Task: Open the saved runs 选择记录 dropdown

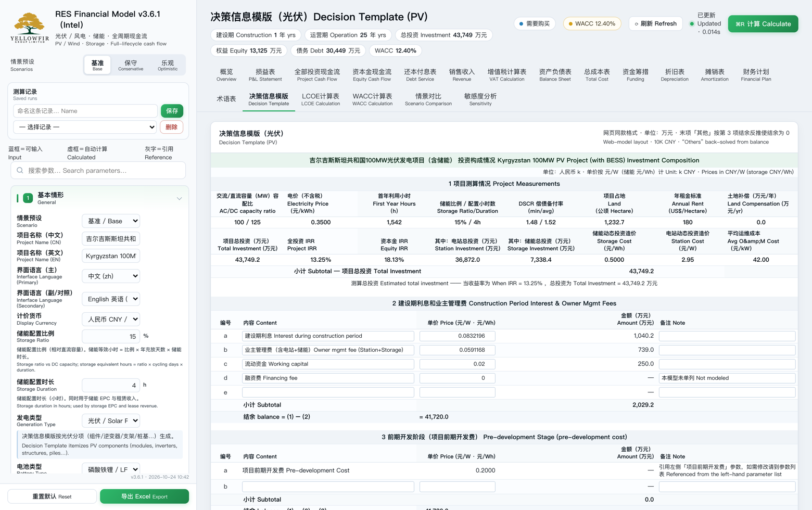Action: (85, 127)
